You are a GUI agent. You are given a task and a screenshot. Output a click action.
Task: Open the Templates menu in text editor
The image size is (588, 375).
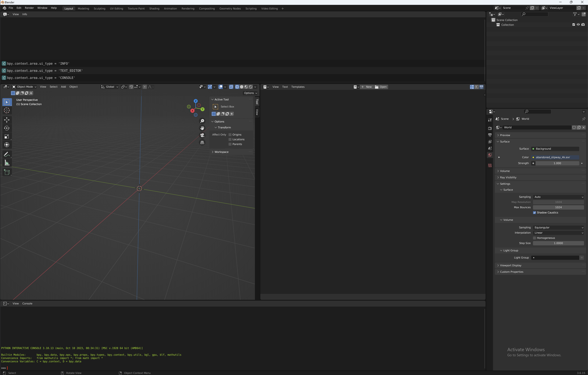coord(298,87)
